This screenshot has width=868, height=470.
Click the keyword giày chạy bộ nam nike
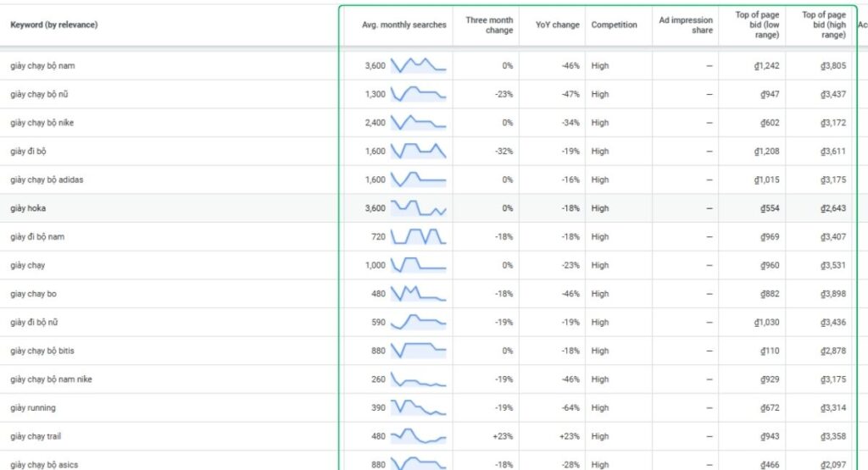(x=51, y=379)
